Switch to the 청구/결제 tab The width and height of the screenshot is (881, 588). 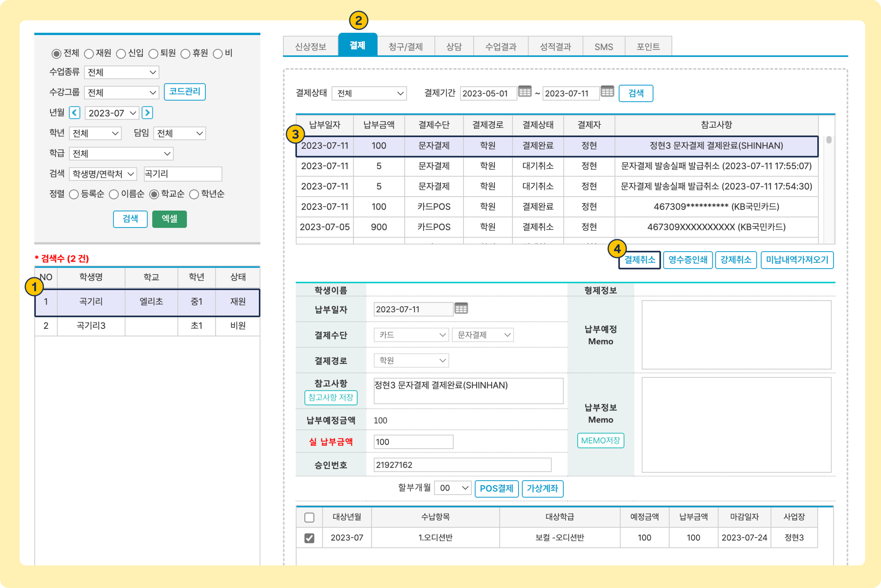point(406,47)
